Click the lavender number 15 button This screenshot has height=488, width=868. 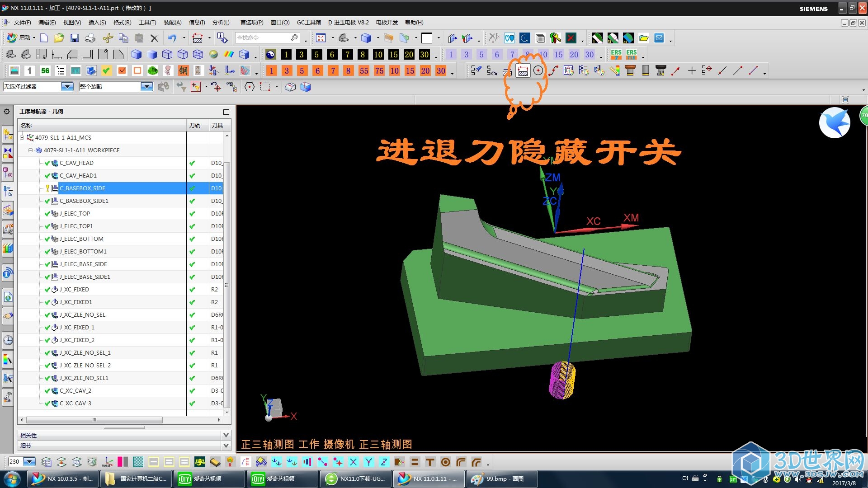coord(558,55)
